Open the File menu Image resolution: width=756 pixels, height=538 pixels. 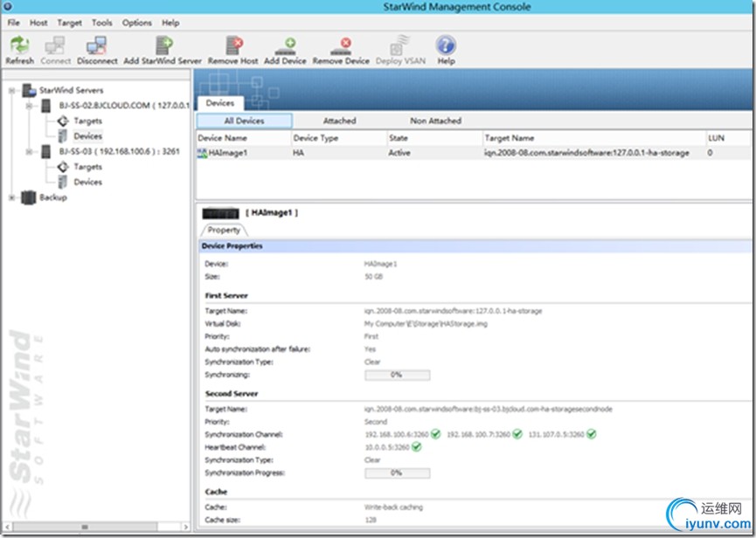pos(13,23)
